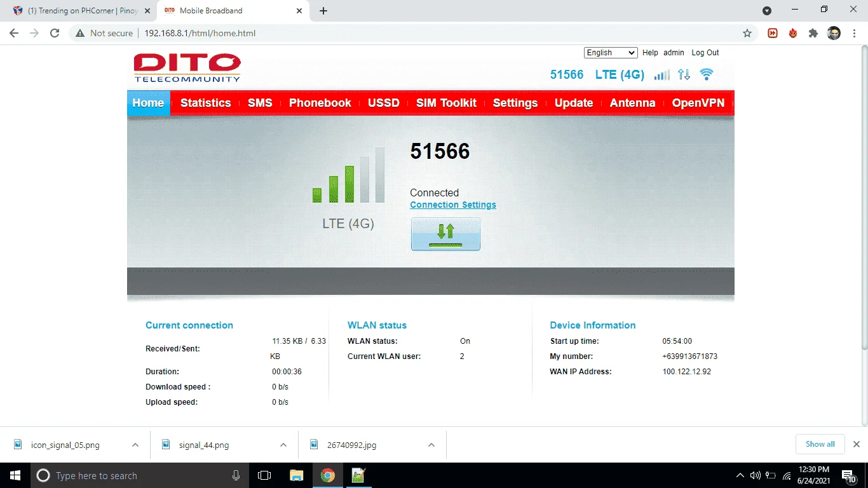Open the notification center icon
Image resolution: width=868 pixels, height=488 pixels.
pos(849,475)
